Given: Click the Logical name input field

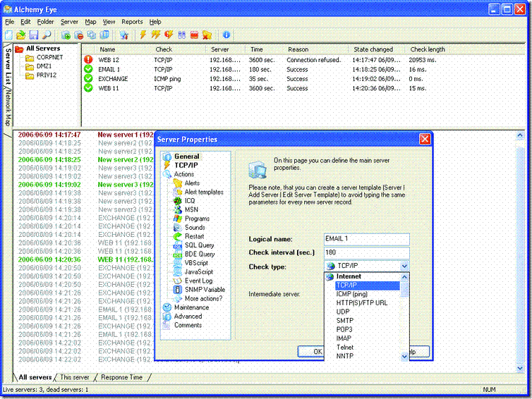Looking at the screenshot, I should coord(366,239).
